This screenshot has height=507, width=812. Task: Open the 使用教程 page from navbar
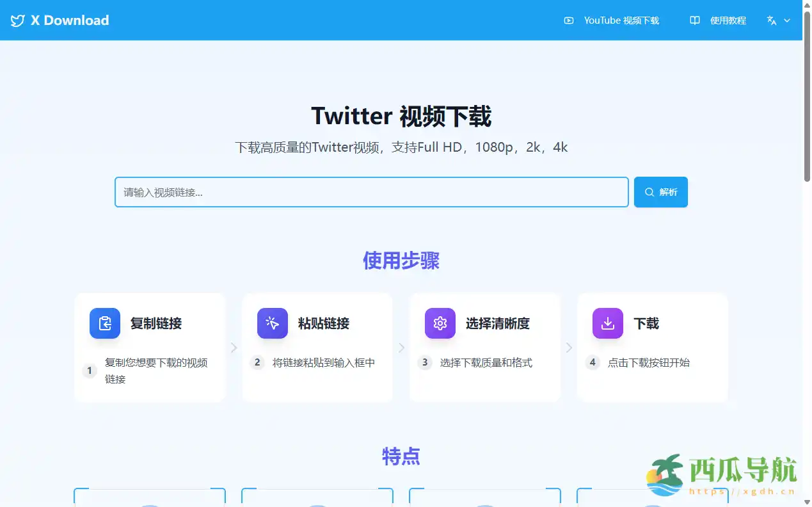(x=728, y=20)
